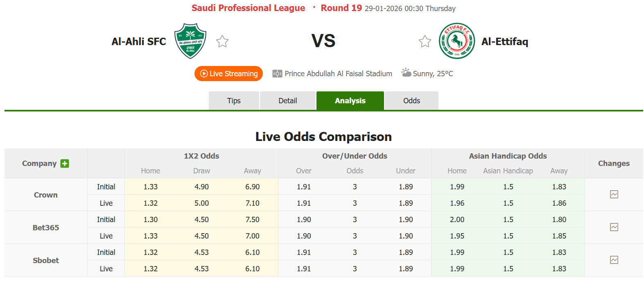This screenshot has width=644, height=284.
Task: Open odds changes chart for Bet365
Action: 614,227
